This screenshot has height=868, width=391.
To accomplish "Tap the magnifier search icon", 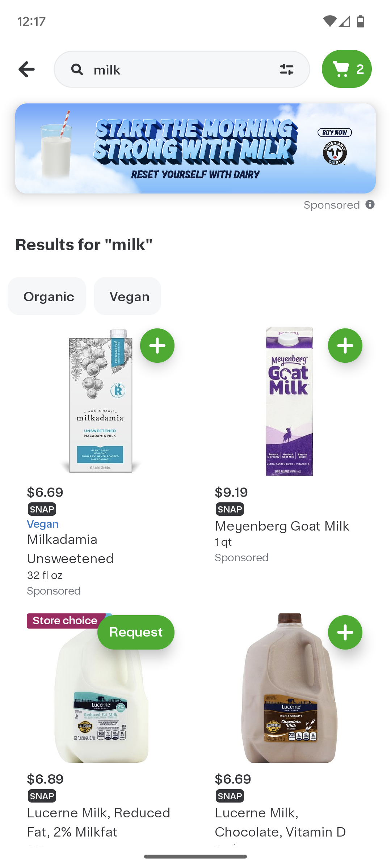I will (x=77, y=69).
